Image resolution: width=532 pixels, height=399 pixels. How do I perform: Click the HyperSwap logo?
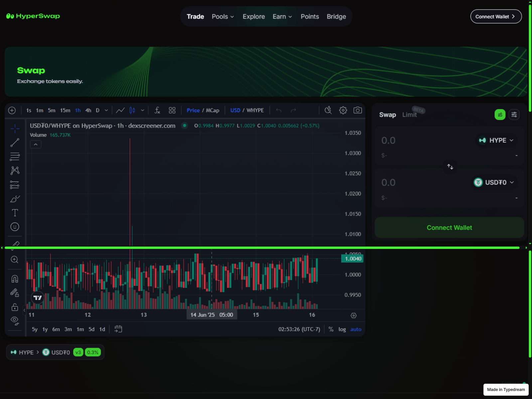(33, 16)
